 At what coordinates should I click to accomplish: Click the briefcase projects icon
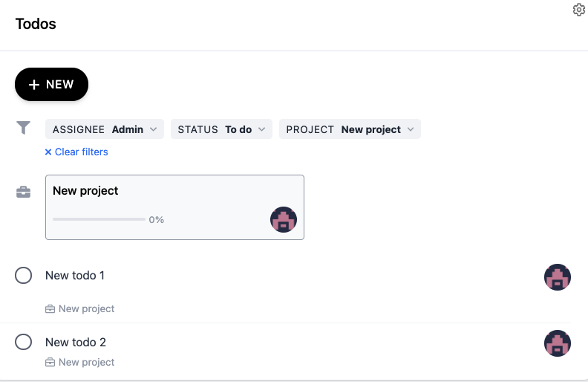click(x=23, y=192)
